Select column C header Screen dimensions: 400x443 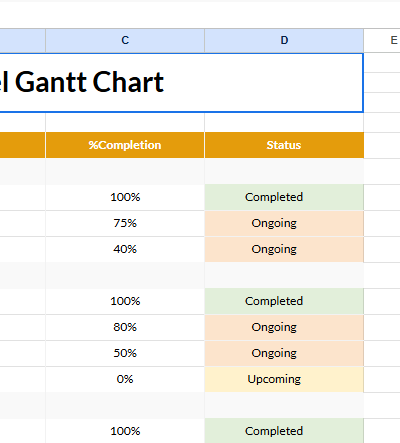125,40
